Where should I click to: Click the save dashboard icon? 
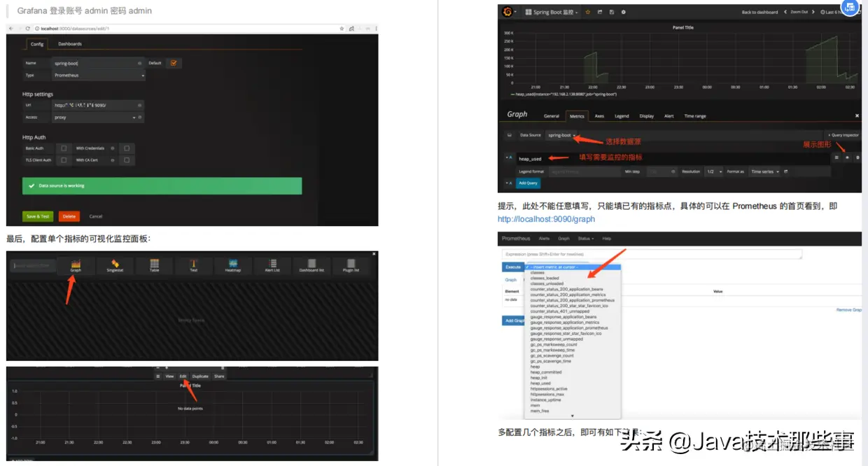point(612,12)
